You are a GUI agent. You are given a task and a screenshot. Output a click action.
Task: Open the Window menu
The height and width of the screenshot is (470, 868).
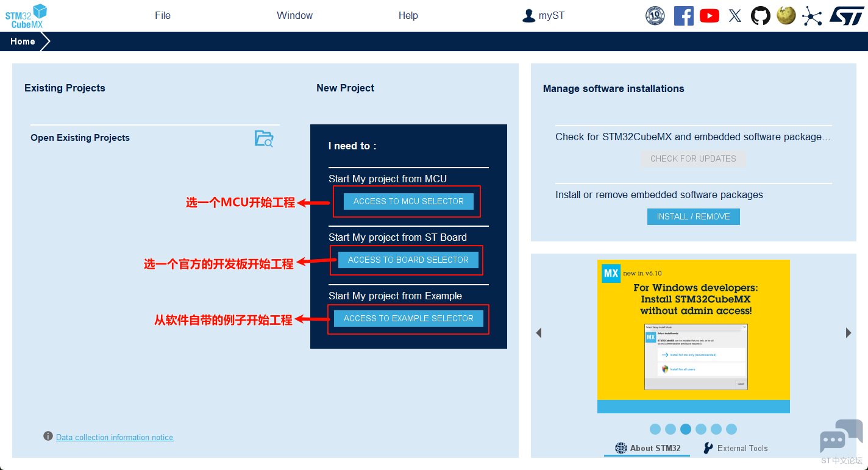294,16
